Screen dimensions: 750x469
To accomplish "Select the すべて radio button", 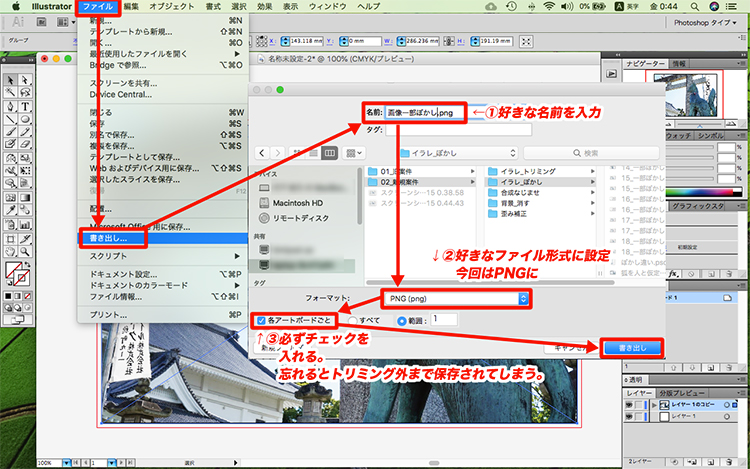I will pyautogui.click(x=351, y=319).
